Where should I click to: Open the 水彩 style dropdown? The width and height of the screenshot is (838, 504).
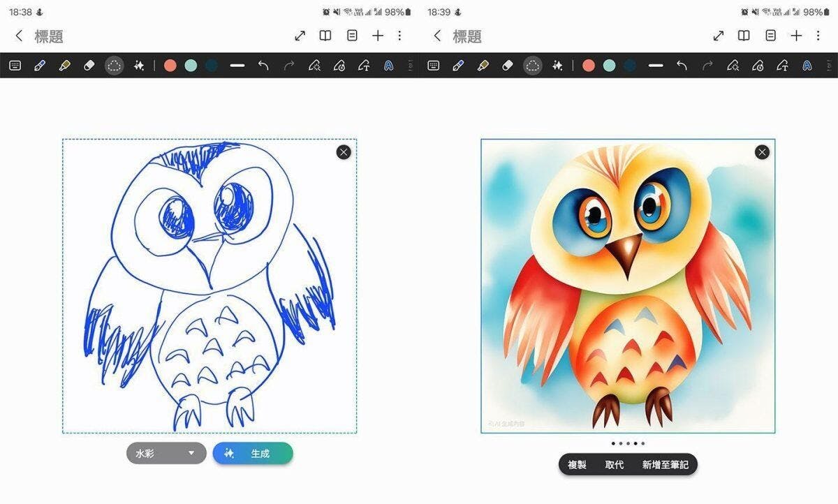click(x=166, y=453)
